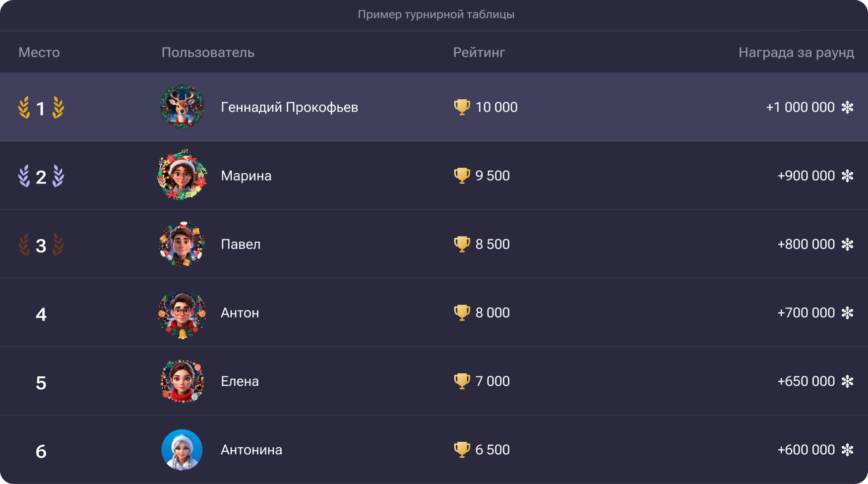This screenshot has width=868, height=484.
Task: Click the gold laurel badge for place 1
Action: click(41, 108)
